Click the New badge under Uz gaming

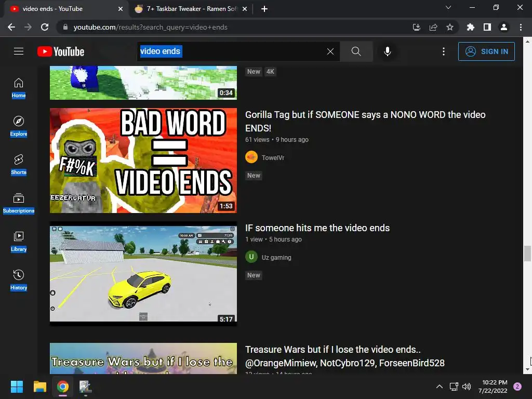[x=254, y=275]
